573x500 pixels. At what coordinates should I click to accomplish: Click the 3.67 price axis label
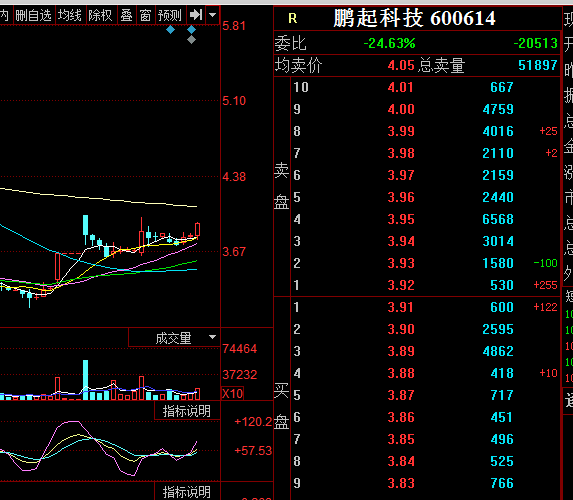234,252
